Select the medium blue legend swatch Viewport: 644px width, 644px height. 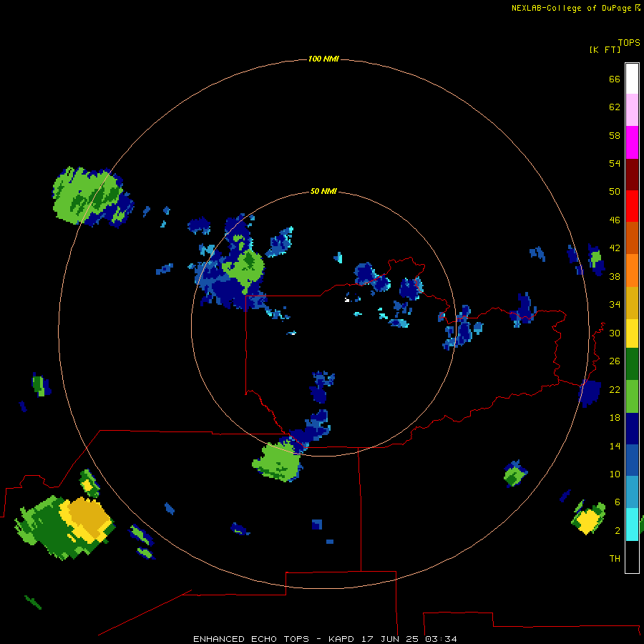tap(632, 460)
